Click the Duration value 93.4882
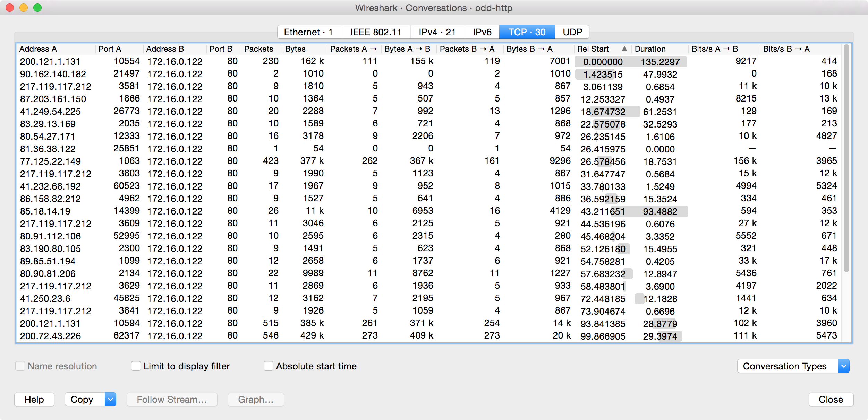The height and width of the screenshot is (420, 868). [660, 211]
